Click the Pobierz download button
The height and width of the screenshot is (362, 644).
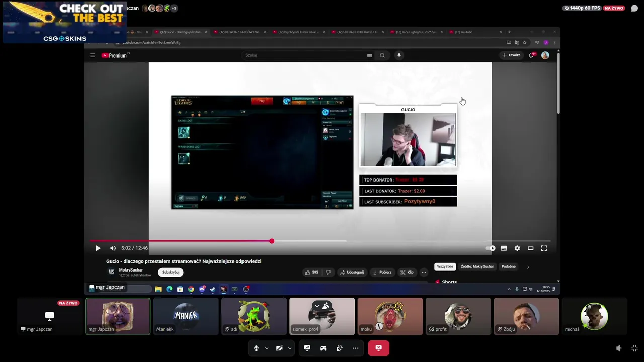click(382, 273)
